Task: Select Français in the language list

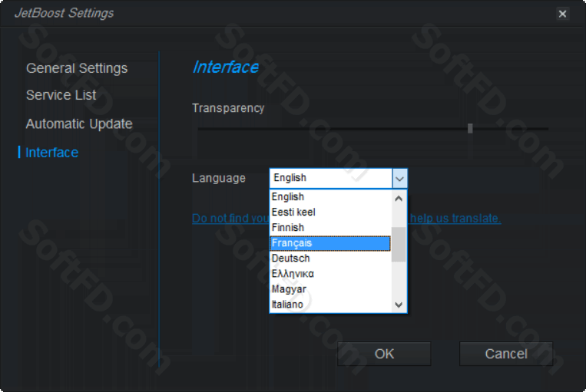Action: [330, 243]
